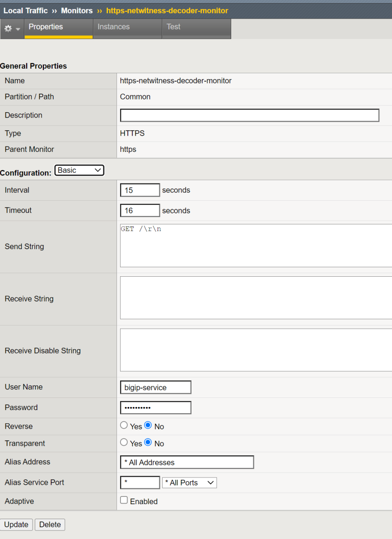Viewport: 392px width, 539px height.
Task: Select the Properties tab
Action: [46, 27]
